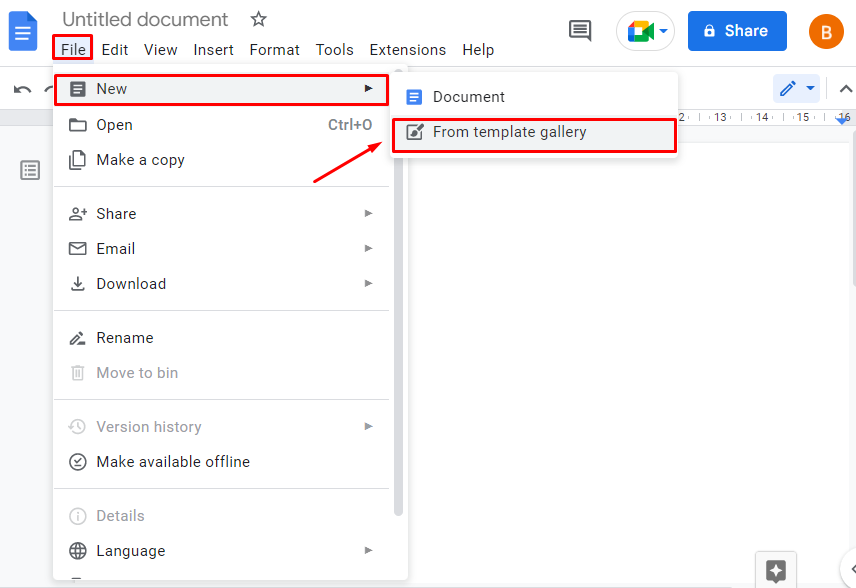Open the Format menu
The image size is (856, 588).
click(x=275, y=50)
